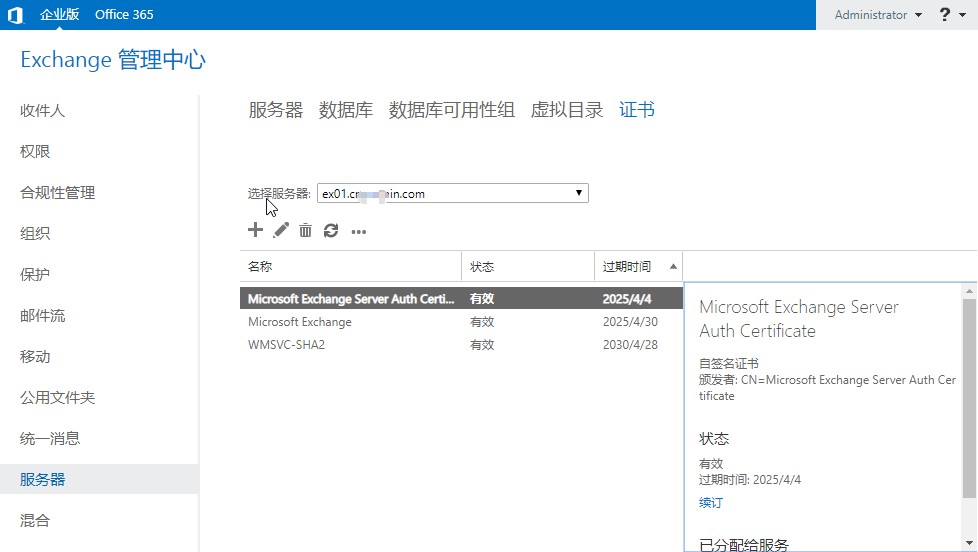The height and width of the screenshot is (552, 978).
Task: Click the 2030/4/28 expiry date cell
Action: point(630,344)
